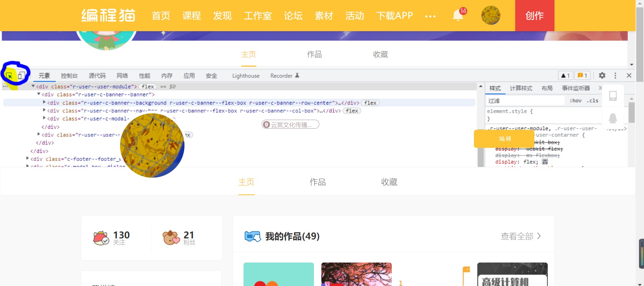Click 下载APP in the navigation bar
The image size is (644, 286).
click(x=394, y=15)
